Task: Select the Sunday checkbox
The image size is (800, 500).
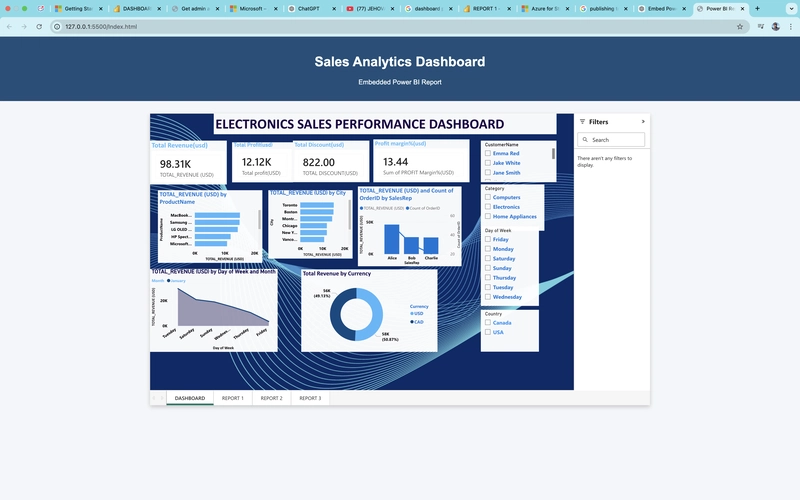Action: click(488, 268)
